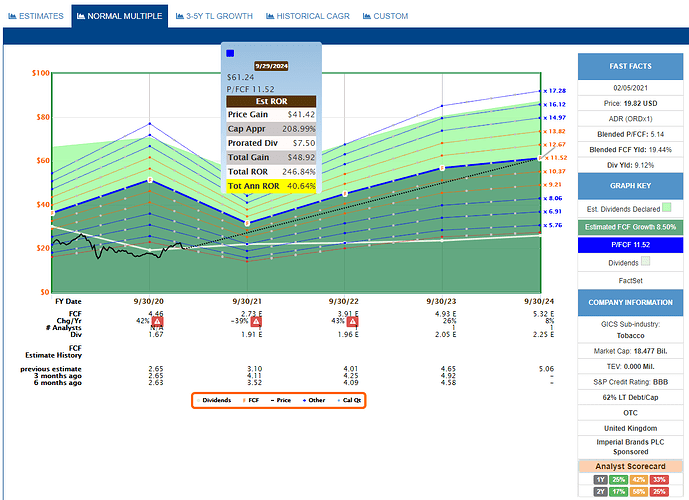689x500 pixels.
Task: Click the blue P/FCF 11.52 bar
Action: coord(630,245)
